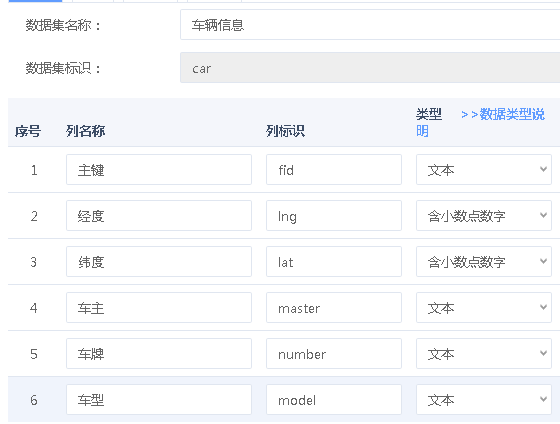Select the column identifier field lng

click(334, 215)
